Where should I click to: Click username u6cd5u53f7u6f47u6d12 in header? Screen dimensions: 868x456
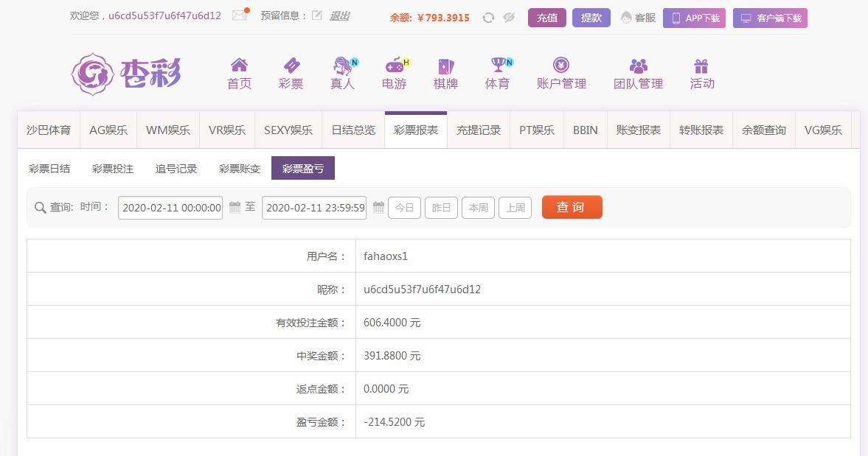click(164, 15)
